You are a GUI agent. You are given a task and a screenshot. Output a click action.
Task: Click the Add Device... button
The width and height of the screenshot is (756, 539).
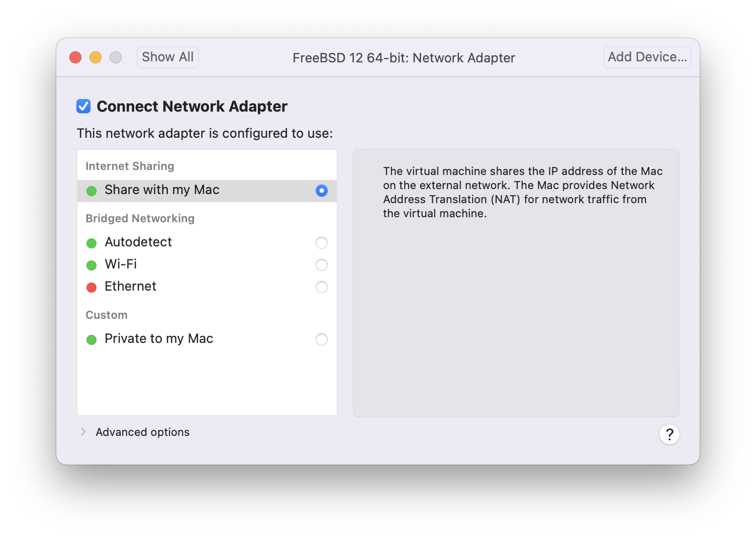click(x=647, y=57)
